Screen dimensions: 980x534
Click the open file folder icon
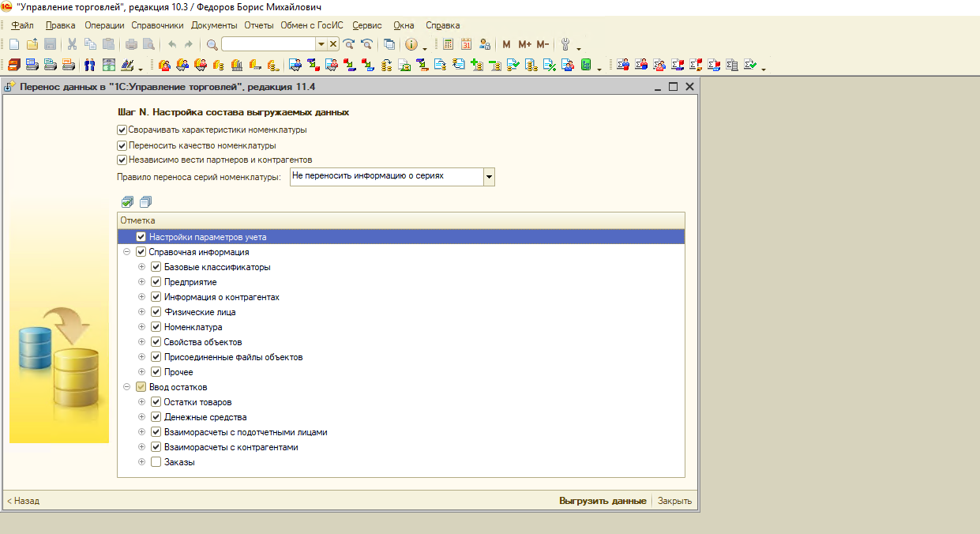coord(32,44)
